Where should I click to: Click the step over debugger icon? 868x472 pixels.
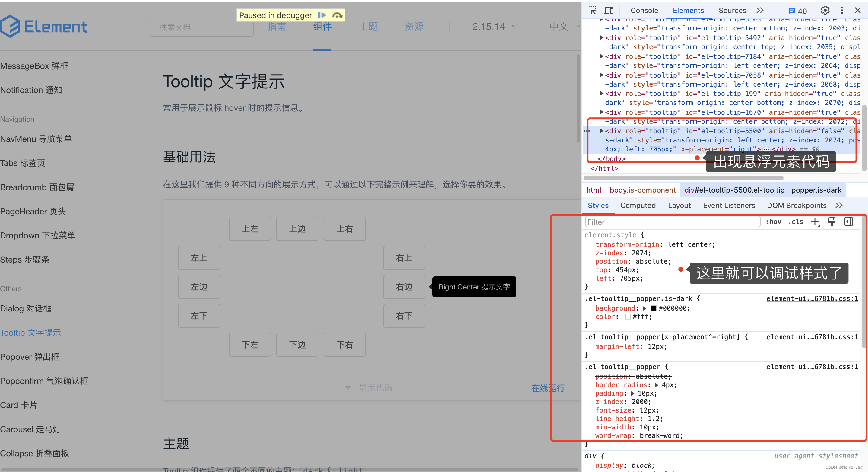pyautogui.click(x=337, y=15)
